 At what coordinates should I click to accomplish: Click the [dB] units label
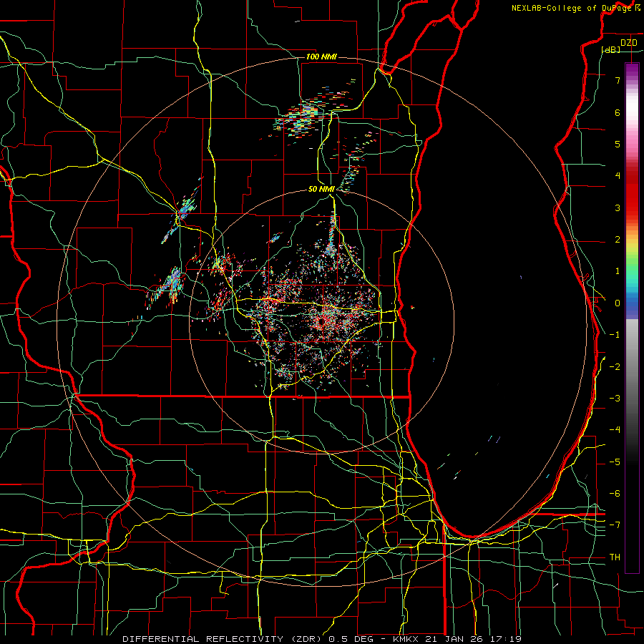611,50
